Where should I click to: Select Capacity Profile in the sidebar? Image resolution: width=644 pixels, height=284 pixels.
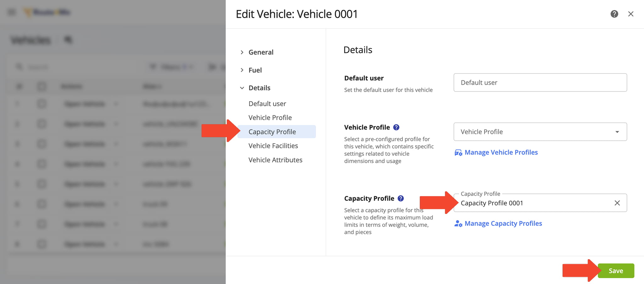click(272, 132)
